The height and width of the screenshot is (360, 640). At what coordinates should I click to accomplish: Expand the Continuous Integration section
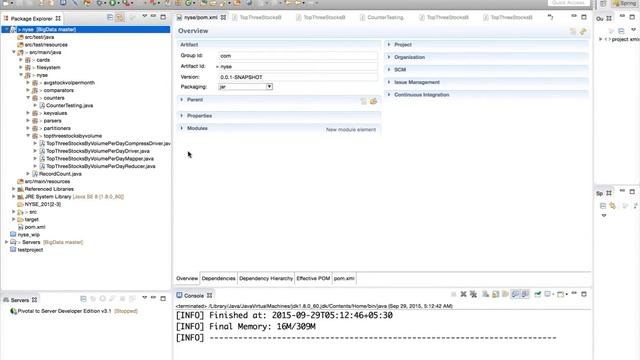(x=389, y=95)
